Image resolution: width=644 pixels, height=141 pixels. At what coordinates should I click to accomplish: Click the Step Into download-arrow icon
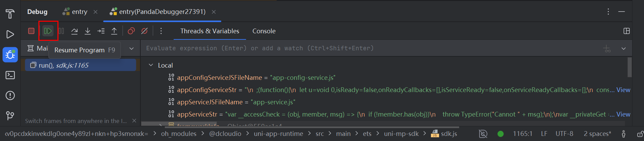pyautogui.click(x=88, y=31)
